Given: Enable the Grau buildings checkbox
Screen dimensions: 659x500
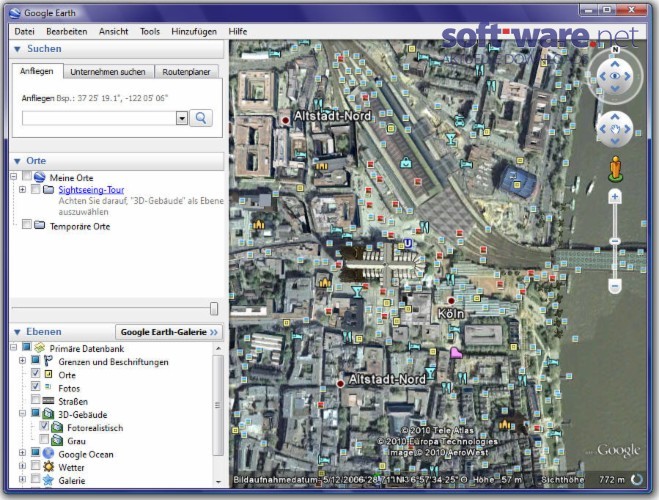Looking at the screenshot, I should (45, 439).
